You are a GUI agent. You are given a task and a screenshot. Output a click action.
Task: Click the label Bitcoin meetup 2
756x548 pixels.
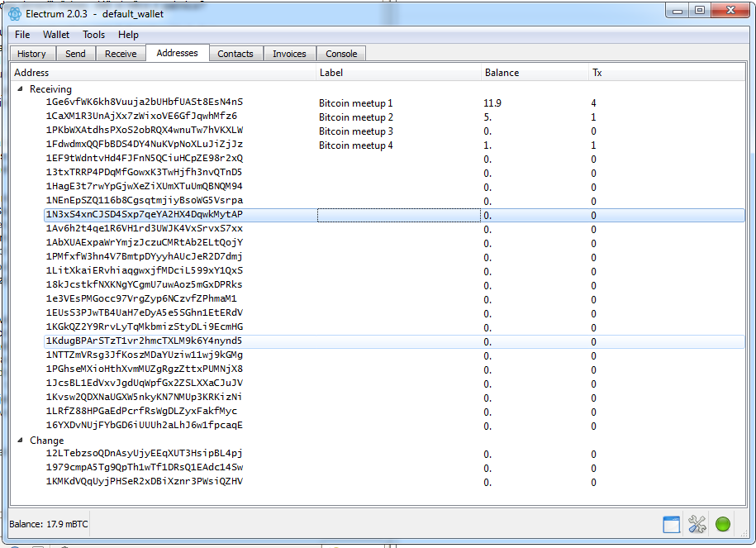(x=356, y=117)
